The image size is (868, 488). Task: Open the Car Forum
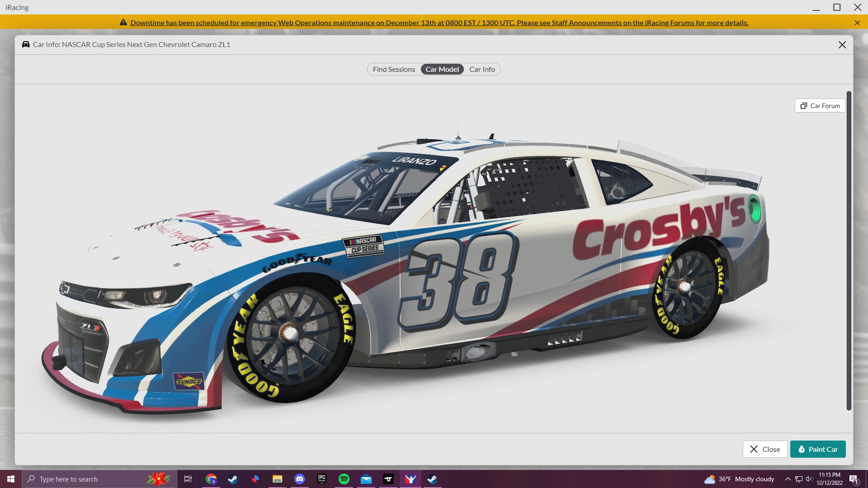[x=820, y=105]
